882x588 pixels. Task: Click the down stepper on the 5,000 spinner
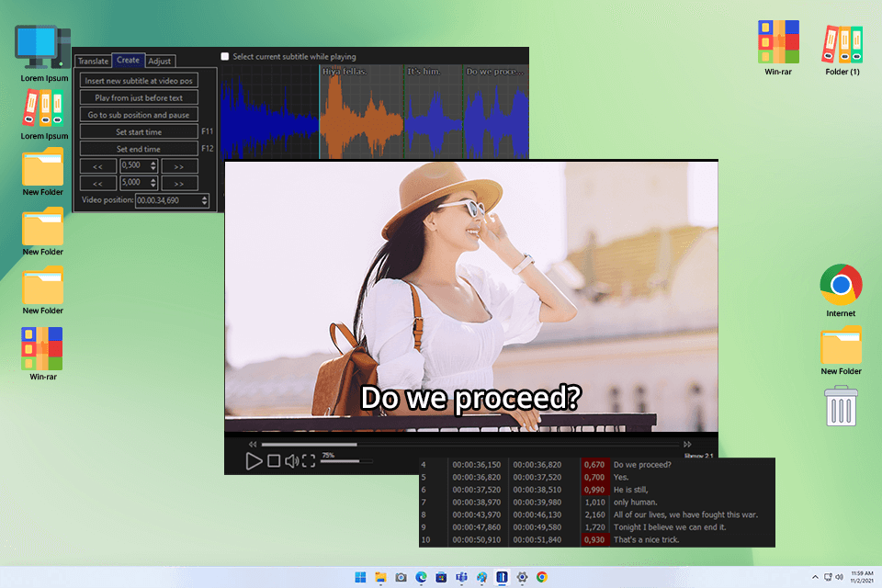153,185
